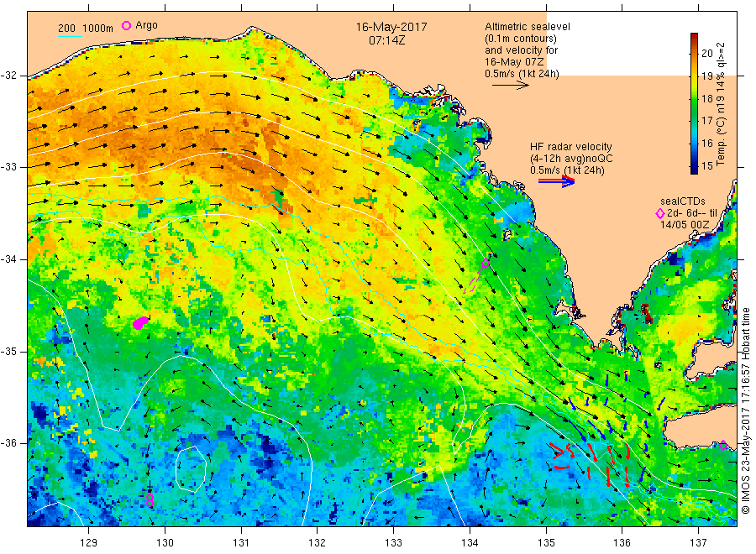756x554 pixels.
Task: Click the latitude axis label -36
Action: click(x=8, y=443)
